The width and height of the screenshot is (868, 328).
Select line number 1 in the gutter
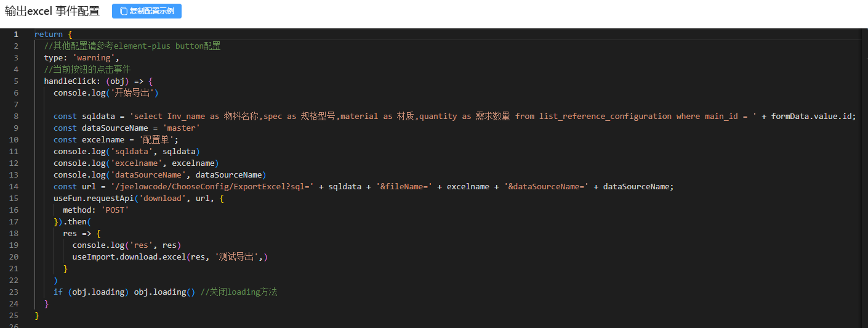point(15,35)
